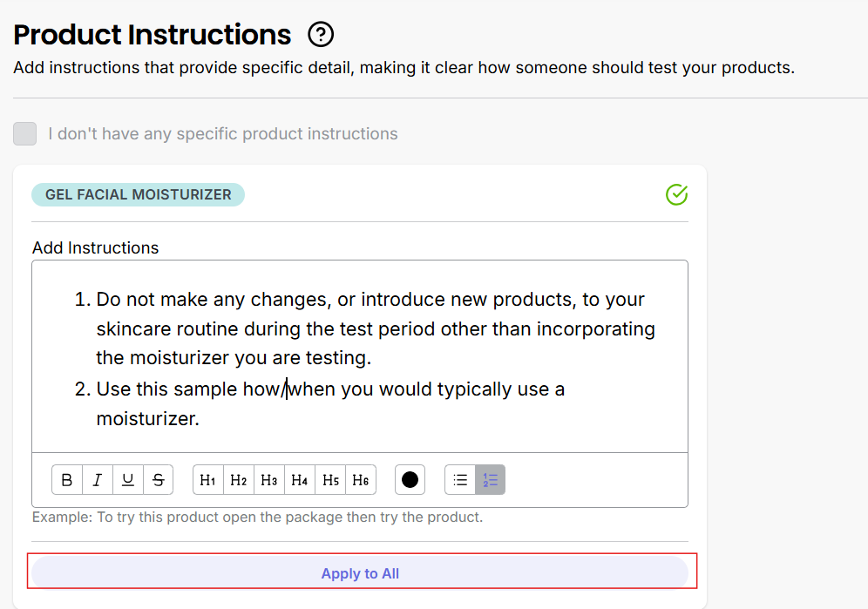Apply Heading 6 style

[x=361, y=480]
